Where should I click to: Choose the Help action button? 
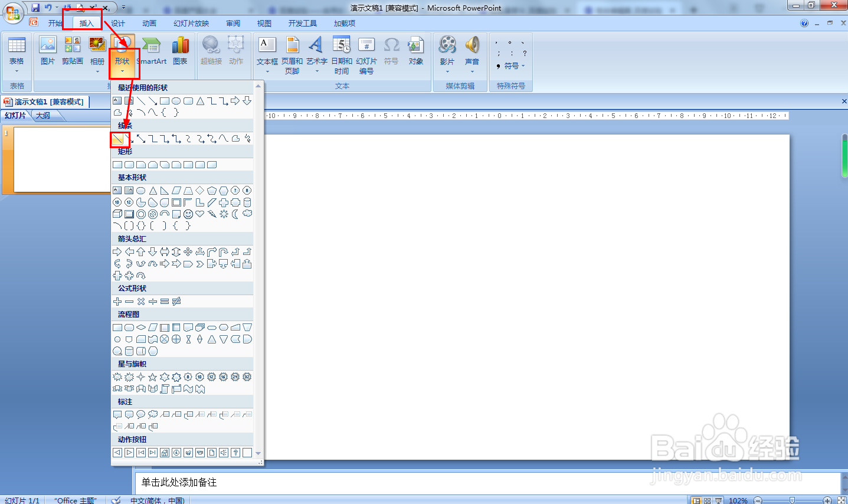(x=235, y=453)
